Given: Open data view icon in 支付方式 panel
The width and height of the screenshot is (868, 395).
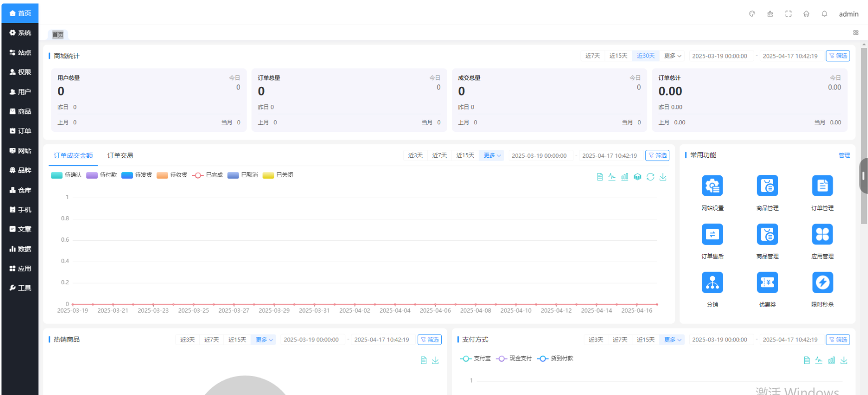Looking at the screenshot, I should [x=807, y=360].
